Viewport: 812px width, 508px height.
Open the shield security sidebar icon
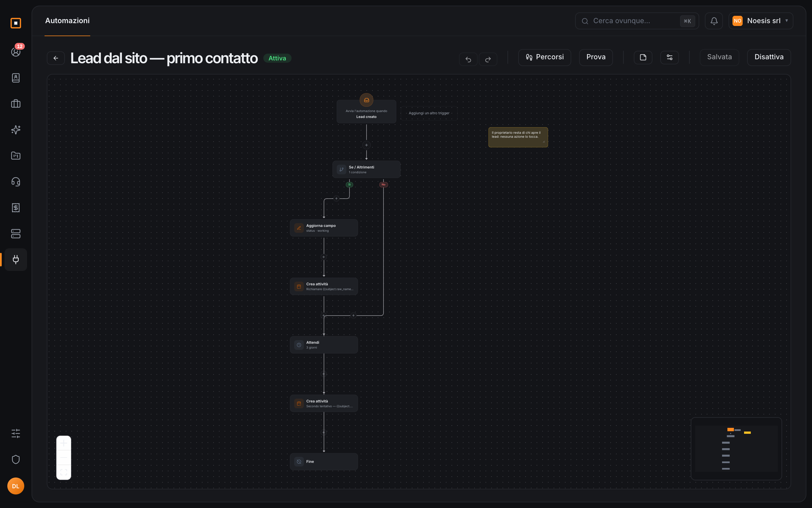pos(16,459)
